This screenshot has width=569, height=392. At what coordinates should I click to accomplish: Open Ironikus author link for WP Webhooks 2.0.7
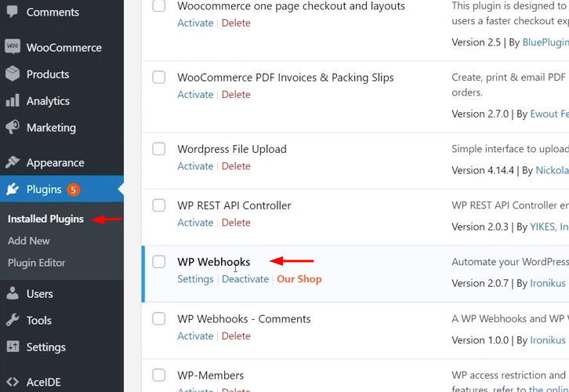(x=548, y=283)
